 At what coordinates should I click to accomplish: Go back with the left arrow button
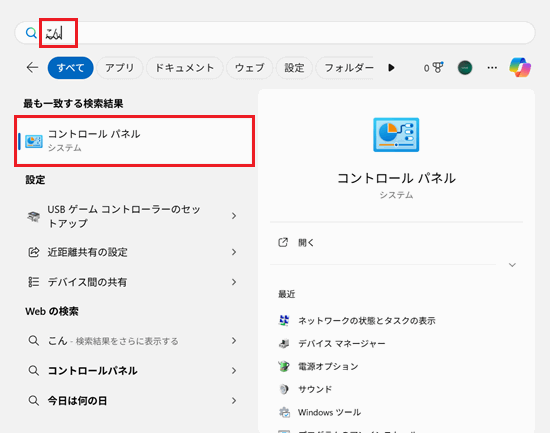pos(33,67)
